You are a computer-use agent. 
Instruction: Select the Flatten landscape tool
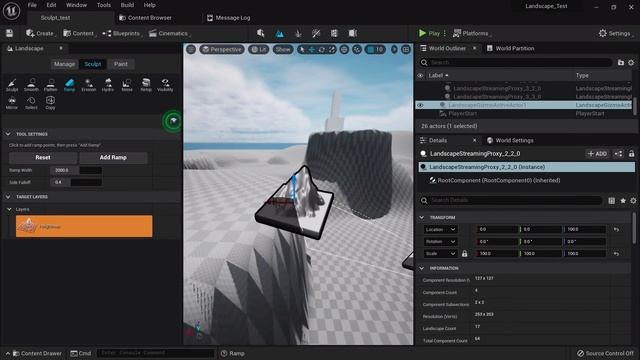click(50, 85)
